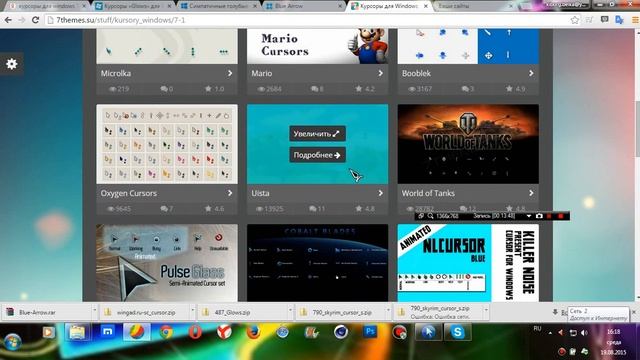Open the Oxygen Cursors preview thumbnail
The width and height of the screenshot is (640, 360).
167,144
